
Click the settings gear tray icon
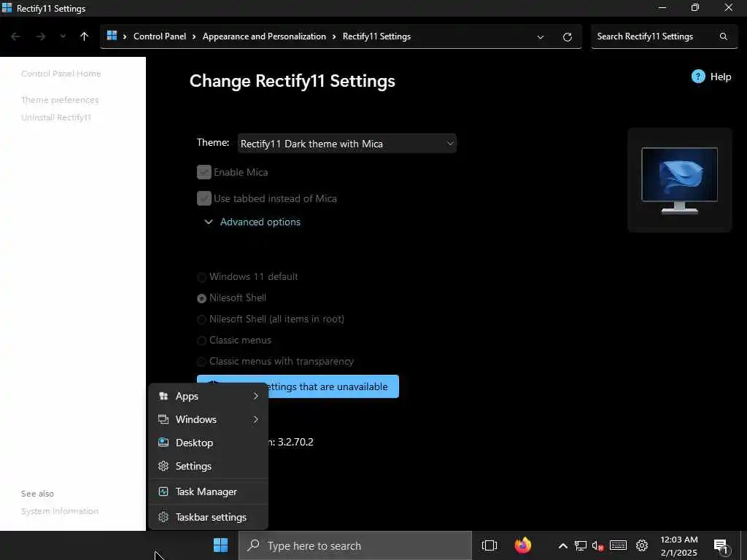pyautogui.click(x=642, y=545)
